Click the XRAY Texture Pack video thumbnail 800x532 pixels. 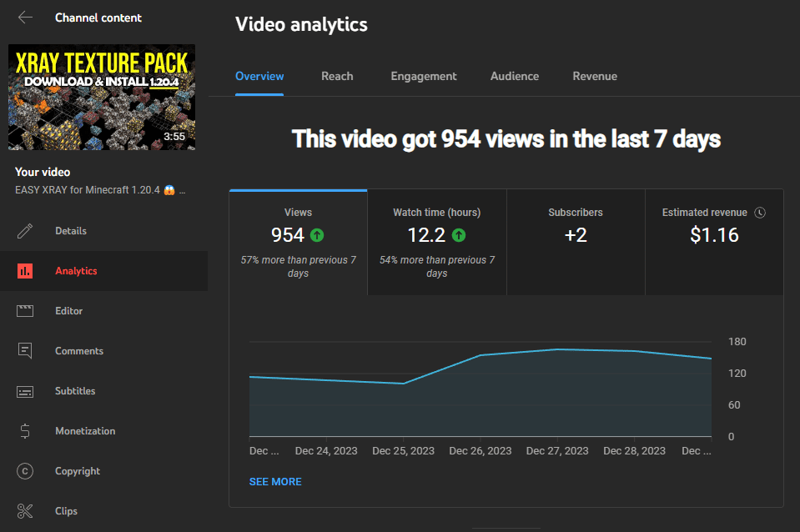point(102,98)
